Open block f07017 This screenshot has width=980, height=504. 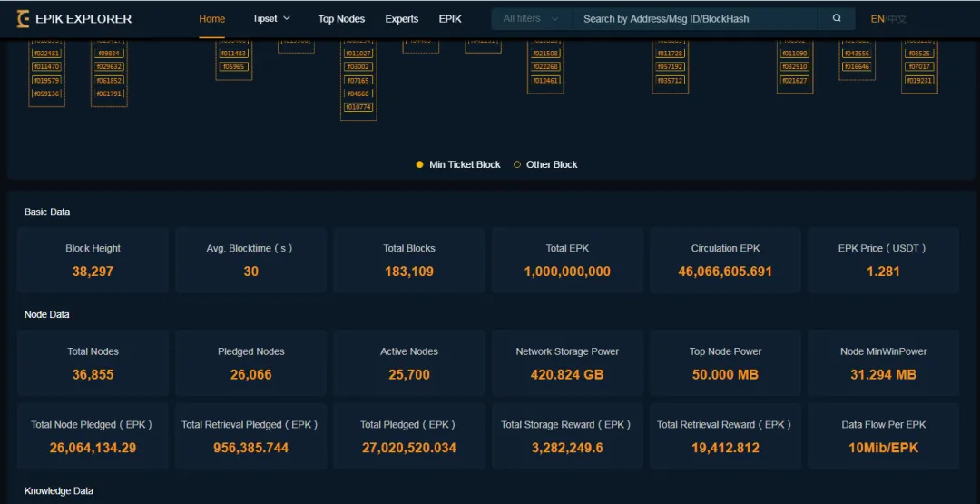[919, 66]
